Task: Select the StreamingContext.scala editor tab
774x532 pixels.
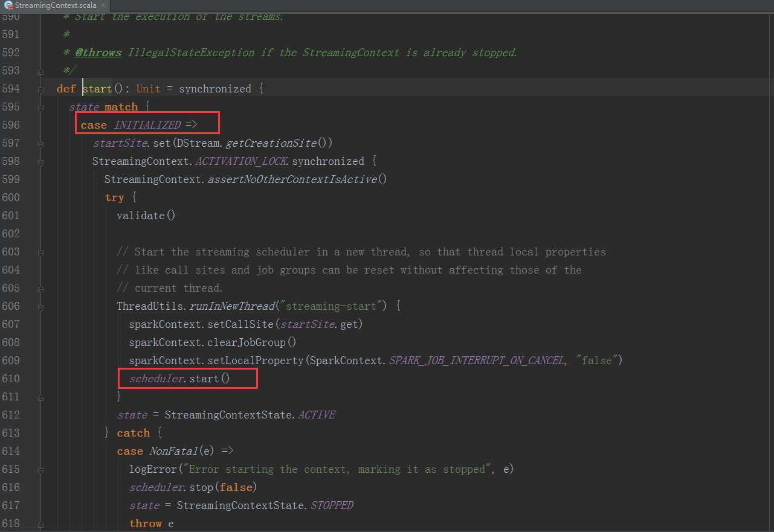Action: pos(54,5)
